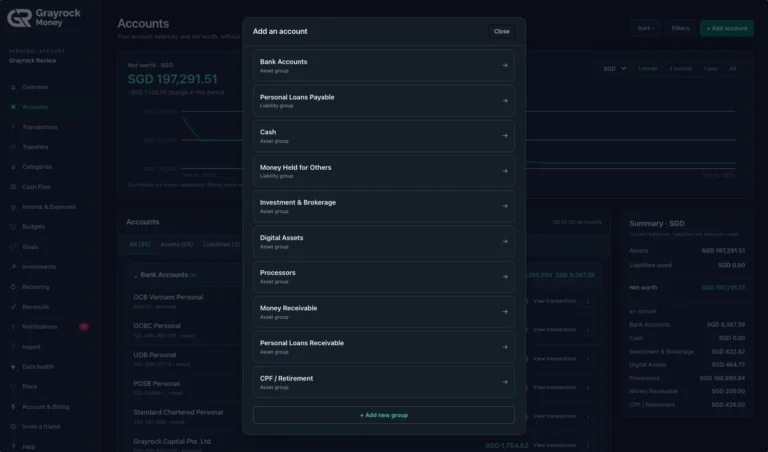This screenshot has height=452, width=768.
Task: Click the arrow on Digital Assets group
Action: click(x=505, y=241)
